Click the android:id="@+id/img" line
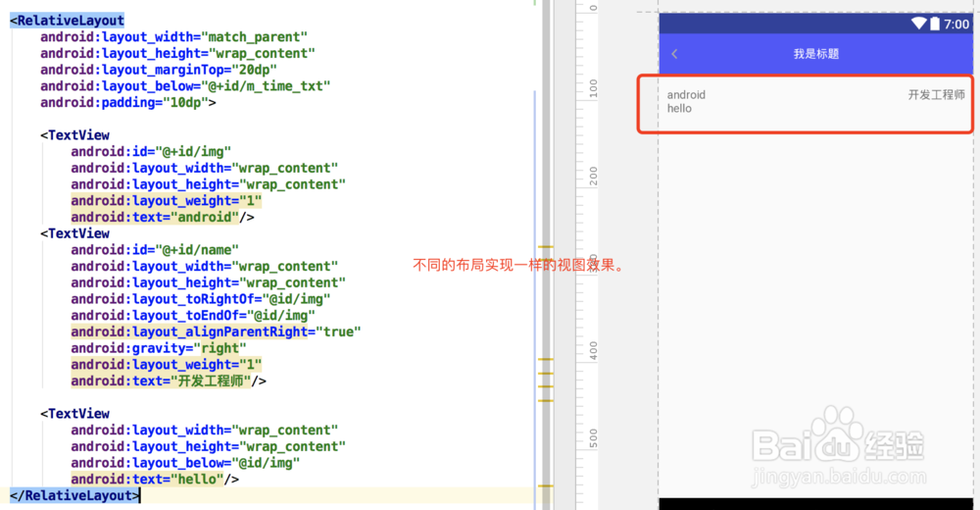 (151, 151)
